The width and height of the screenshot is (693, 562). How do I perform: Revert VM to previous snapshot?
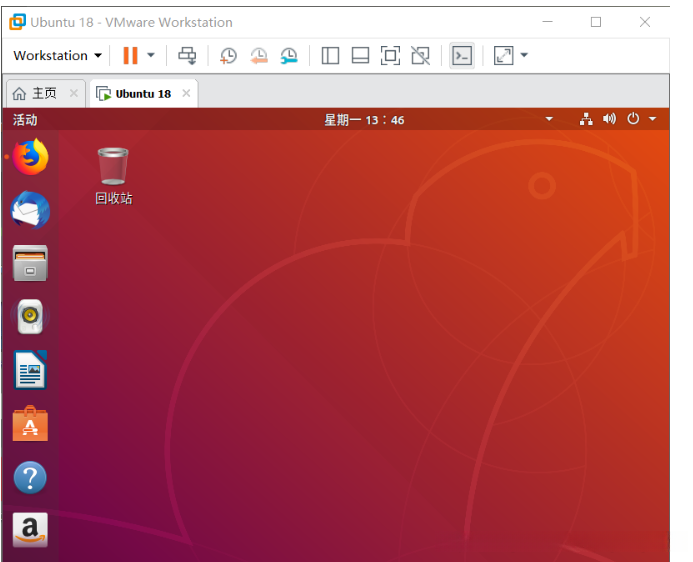[259, 56]
